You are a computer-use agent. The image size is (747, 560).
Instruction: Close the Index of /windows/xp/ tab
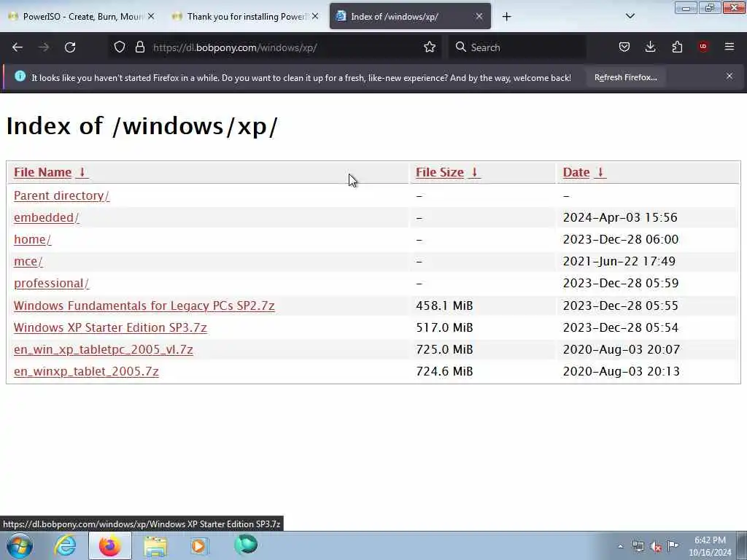(x=479, y=16)
